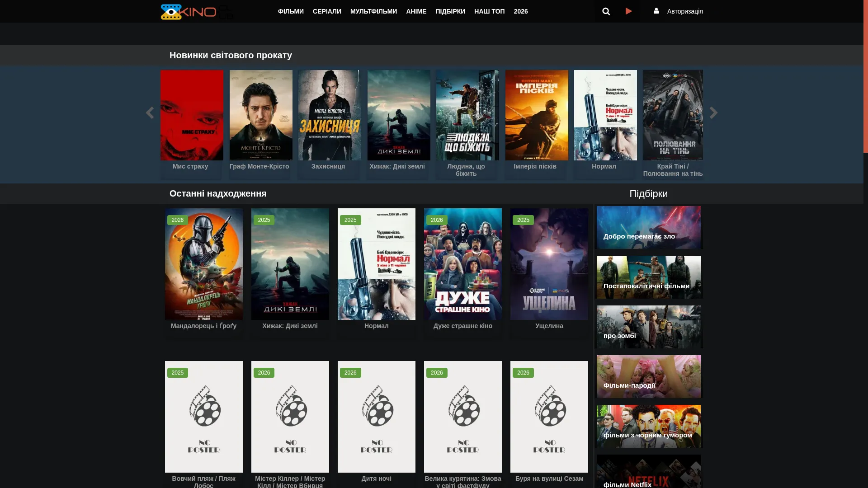Screen dimensions: 868x488
Task: Click the user profile icon
Action: (x=656, y=11)
